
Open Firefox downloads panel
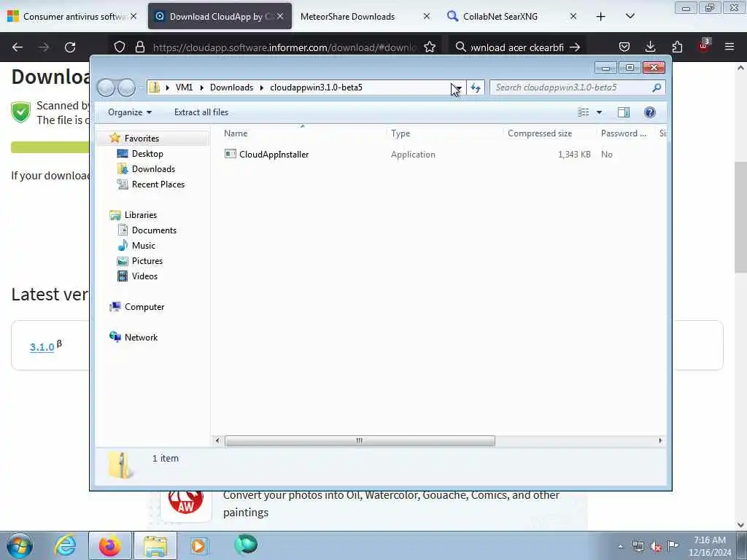tap(650, 47)
